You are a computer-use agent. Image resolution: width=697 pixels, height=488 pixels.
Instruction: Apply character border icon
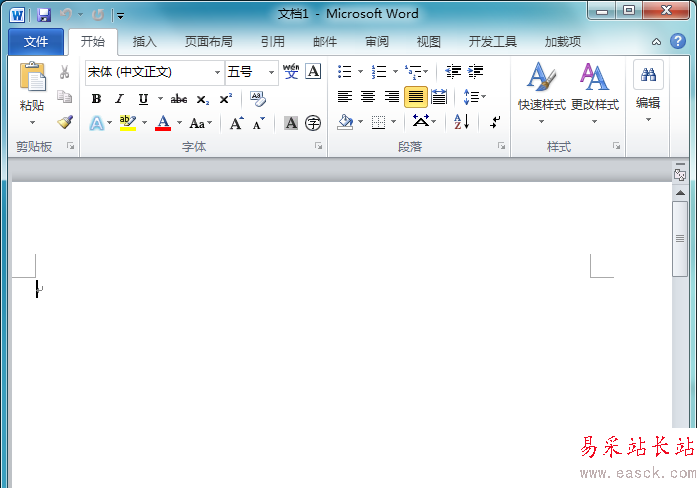(x=313, y=71)
